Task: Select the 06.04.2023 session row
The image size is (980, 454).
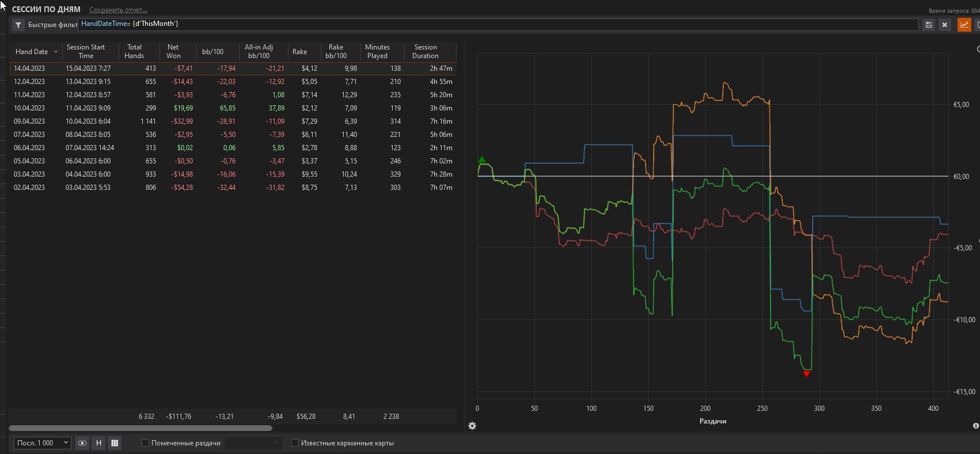Action: coord(233,148)
